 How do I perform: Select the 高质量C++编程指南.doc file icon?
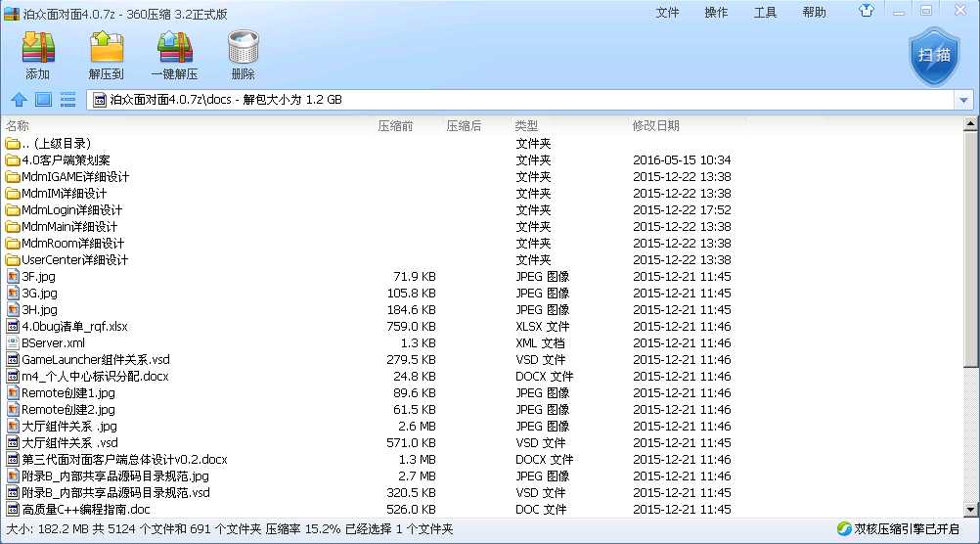coord(13,510)
